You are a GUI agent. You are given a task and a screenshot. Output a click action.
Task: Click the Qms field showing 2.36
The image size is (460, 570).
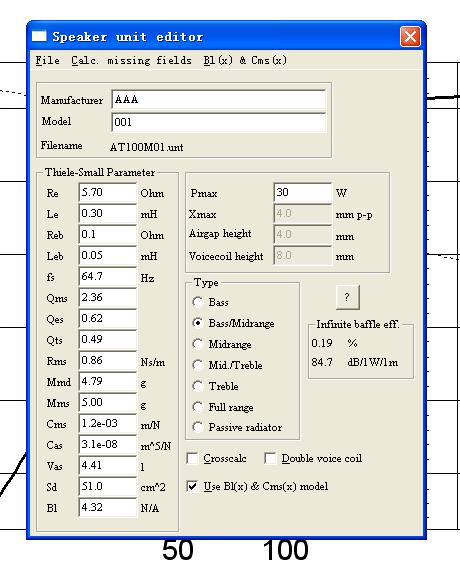(x=108, y=298)
